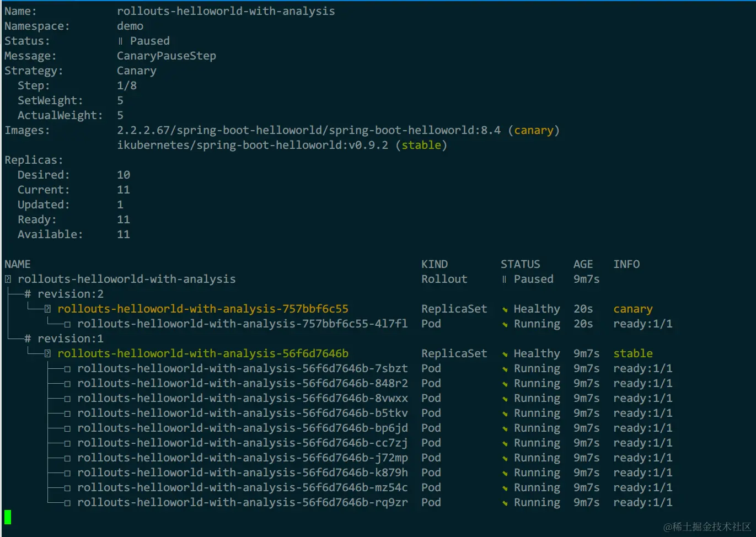Click the green terminal cursor block
The width and height of the screenshot is (756, 537).
coord(8,517)
